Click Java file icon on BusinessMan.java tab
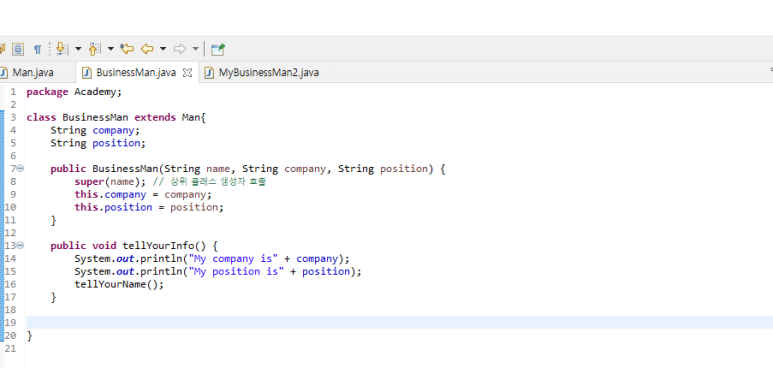 point(87,73)
